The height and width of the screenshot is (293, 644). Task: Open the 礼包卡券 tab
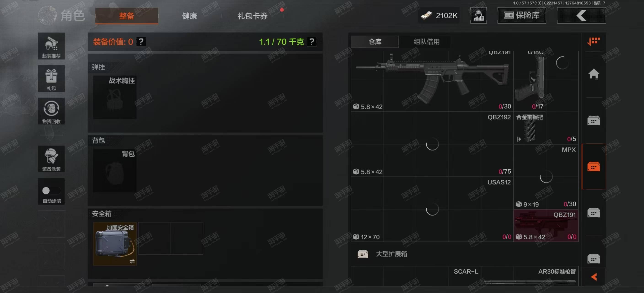(252, 16)
